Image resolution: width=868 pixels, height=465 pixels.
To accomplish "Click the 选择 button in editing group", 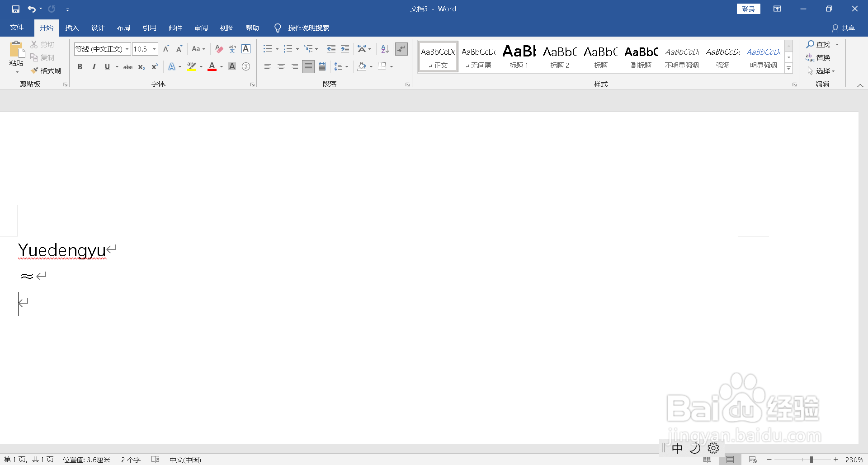I will [x=821, y=70].
